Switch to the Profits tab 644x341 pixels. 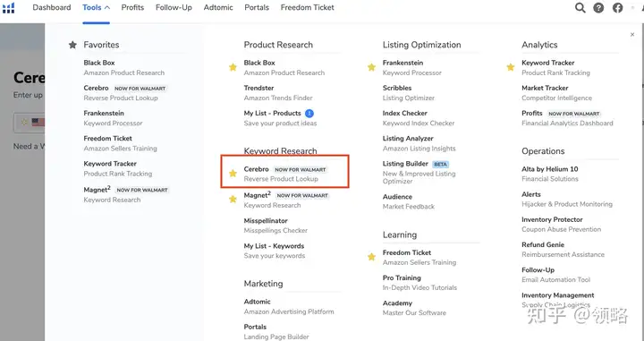click(x=132, y=7)
